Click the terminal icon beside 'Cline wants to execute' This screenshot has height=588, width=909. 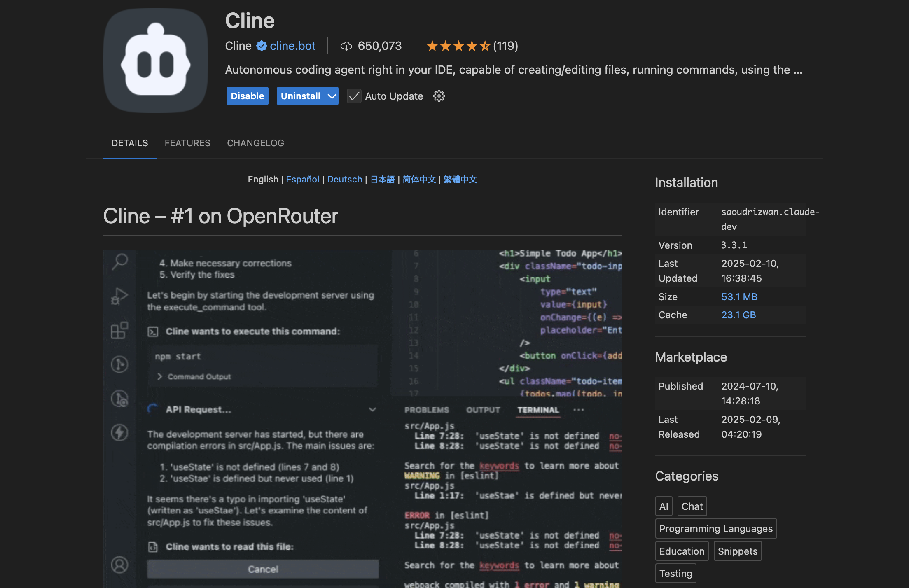pos(153,331)
